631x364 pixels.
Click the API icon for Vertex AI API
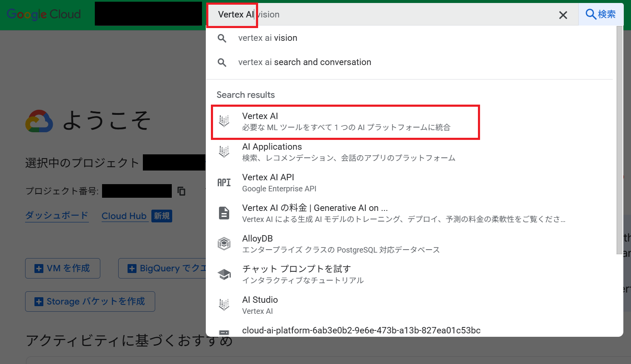pyautogui.click(x=224, y=182)
